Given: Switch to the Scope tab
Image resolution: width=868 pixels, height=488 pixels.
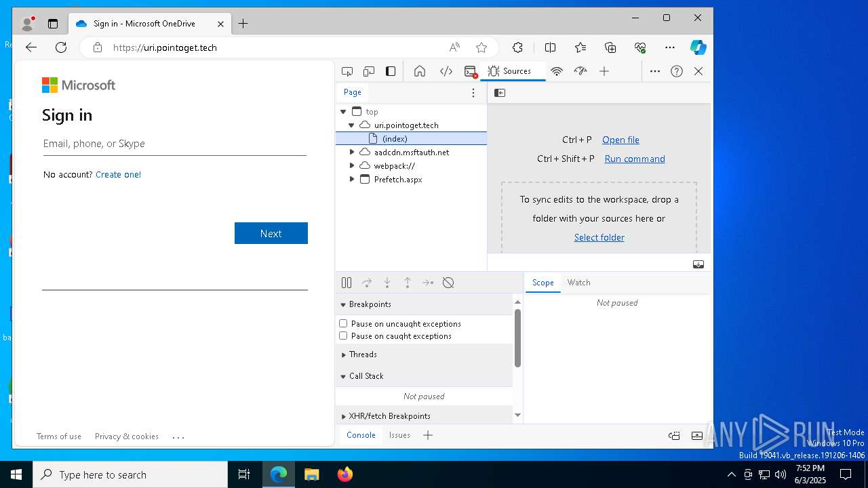Looking at the screenshot, I should [x=542, y=283].
